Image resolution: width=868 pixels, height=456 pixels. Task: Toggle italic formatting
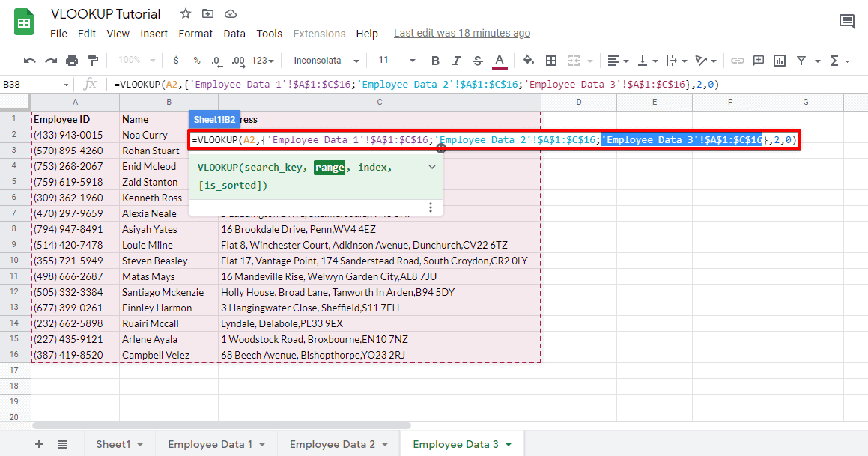point(458,60)
